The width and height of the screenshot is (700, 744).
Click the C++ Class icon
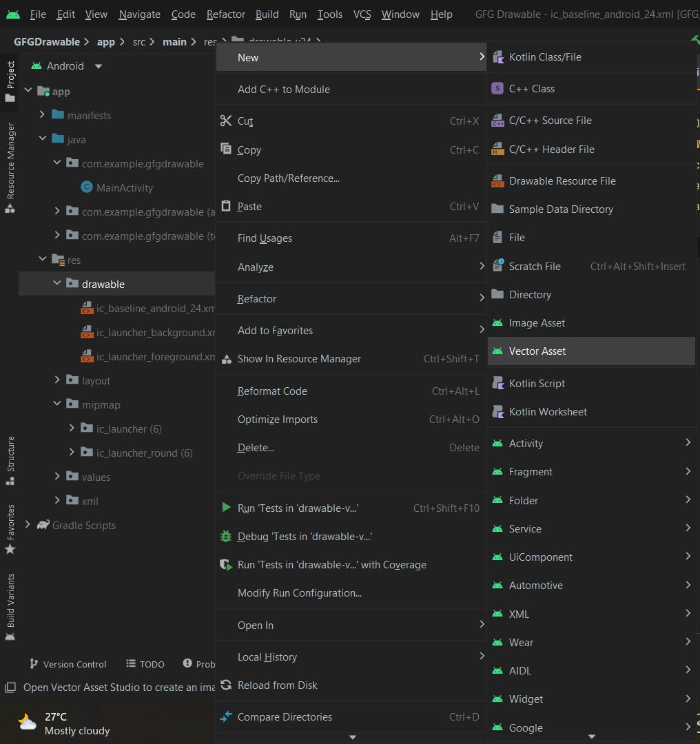497,88
